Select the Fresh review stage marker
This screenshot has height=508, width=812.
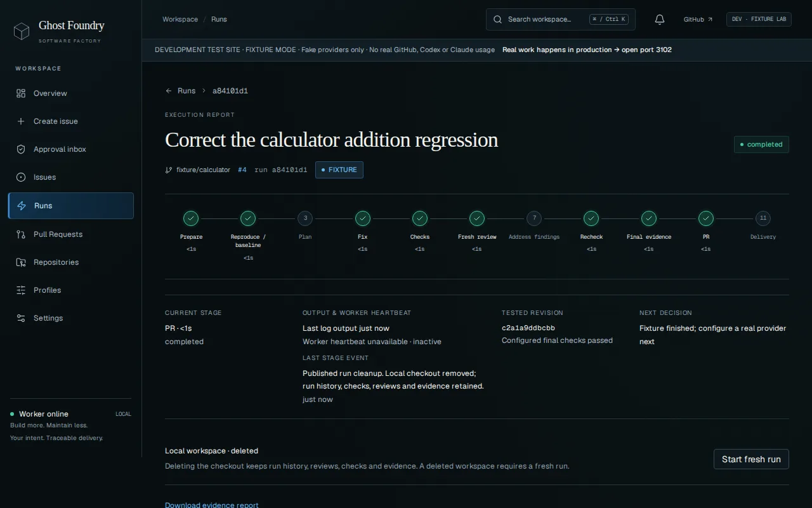[x=477, y=218]
